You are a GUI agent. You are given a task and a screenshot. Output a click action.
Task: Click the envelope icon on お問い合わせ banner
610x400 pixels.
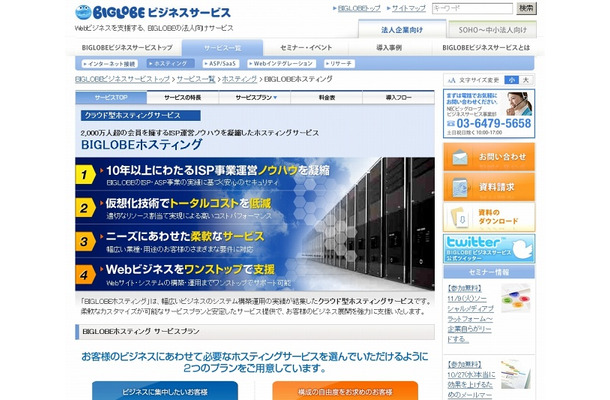(x=460, y=157)
